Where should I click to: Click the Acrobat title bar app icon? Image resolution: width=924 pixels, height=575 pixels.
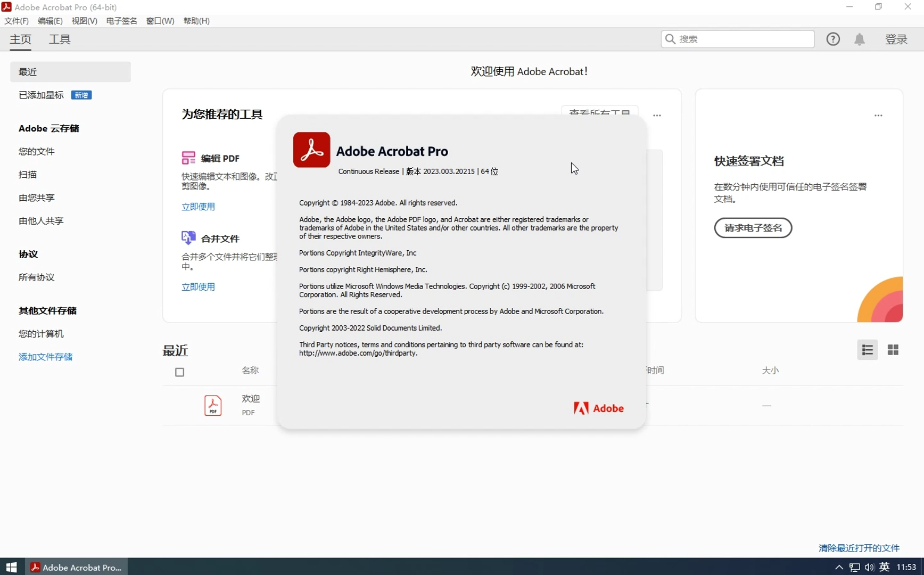pyautogui.click(x=6, y=7)
